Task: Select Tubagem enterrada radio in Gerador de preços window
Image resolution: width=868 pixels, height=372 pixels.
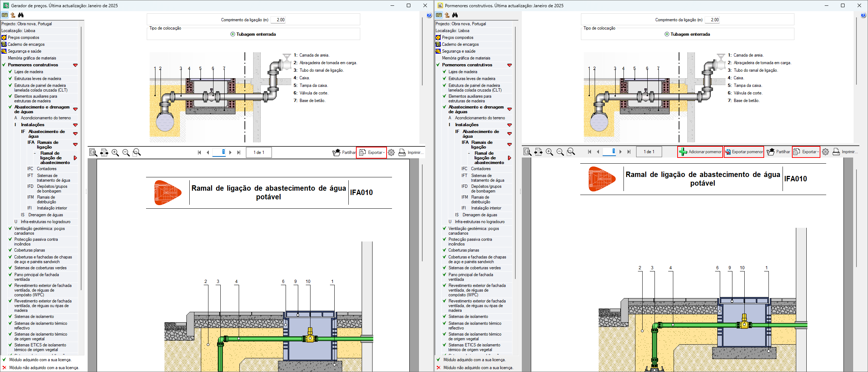Action: 233,34
